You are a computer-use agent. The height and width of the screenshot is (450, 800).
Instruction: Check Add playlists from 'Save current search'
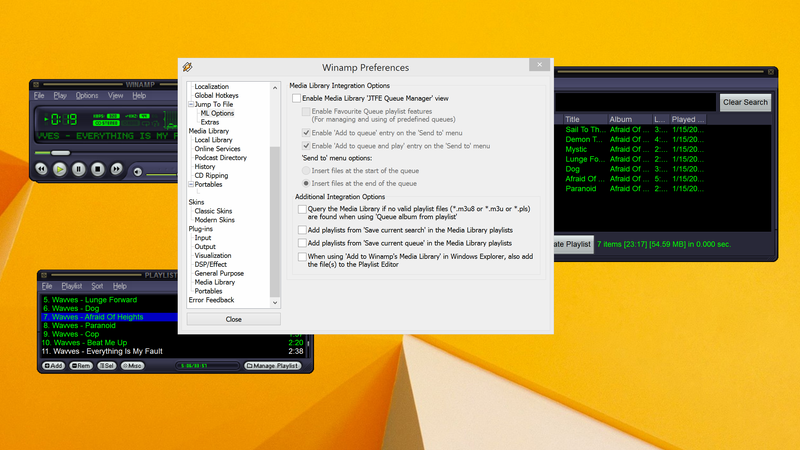(x=302, y=230)
